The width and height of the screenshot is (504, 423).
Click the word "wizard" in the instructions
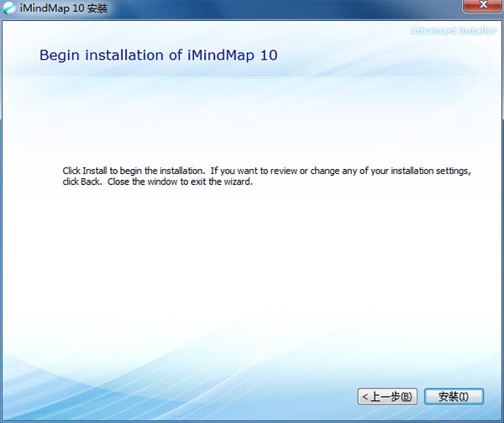pos(238,182)
